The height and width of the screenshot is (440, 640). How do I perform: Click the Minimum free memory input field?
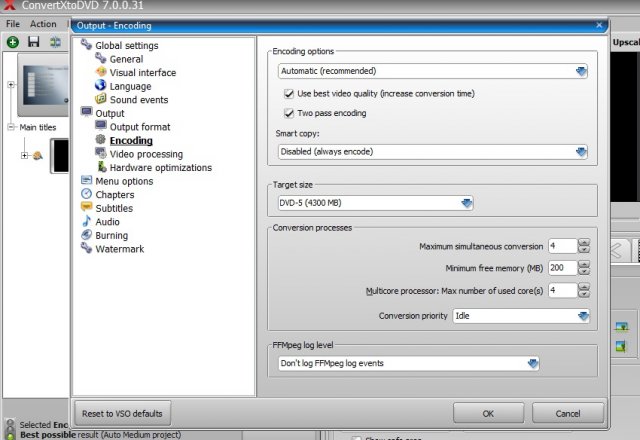click(560, 268)
